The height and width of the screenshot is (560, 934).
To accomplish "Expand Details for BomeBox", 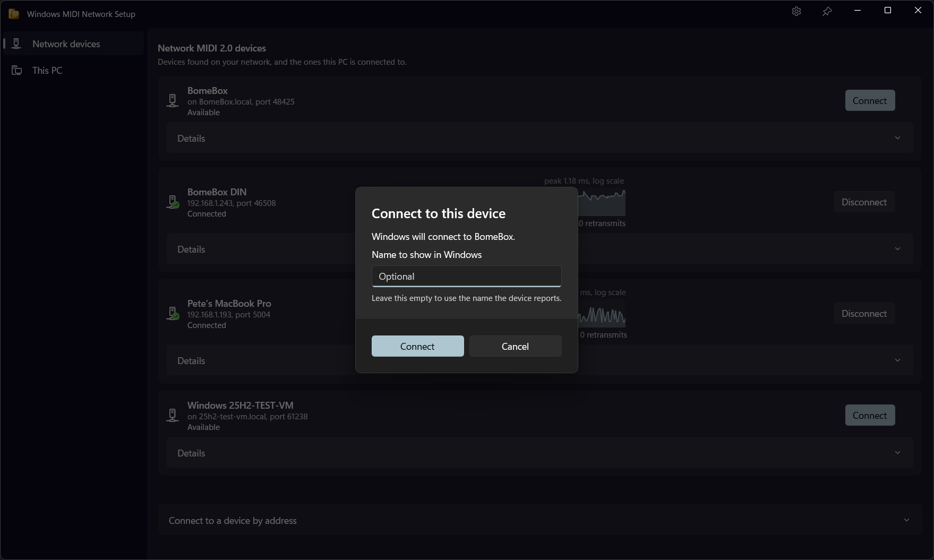I will point(539,138).
